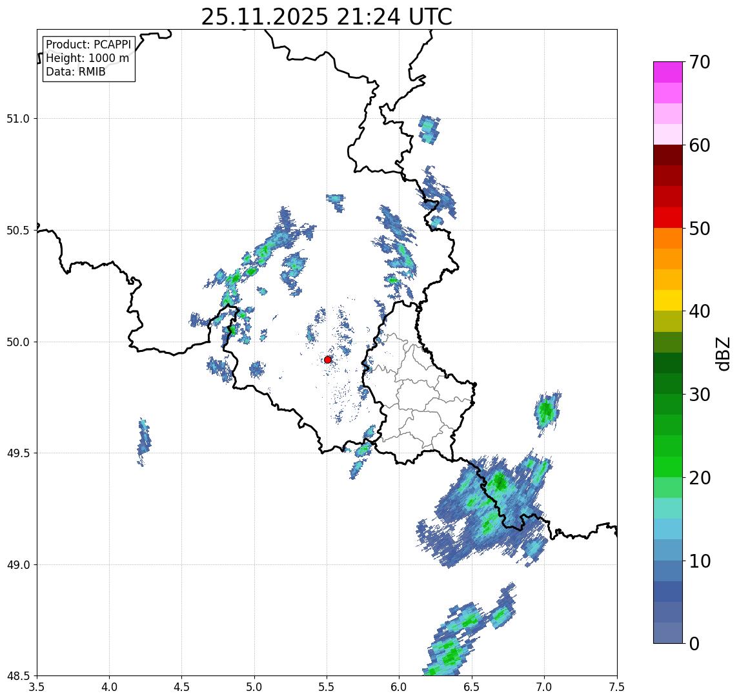Click the bright red 50 dBZ swatch
This screenshot has height=700, width=739.
pyautogui.click(x=668, y=218)
